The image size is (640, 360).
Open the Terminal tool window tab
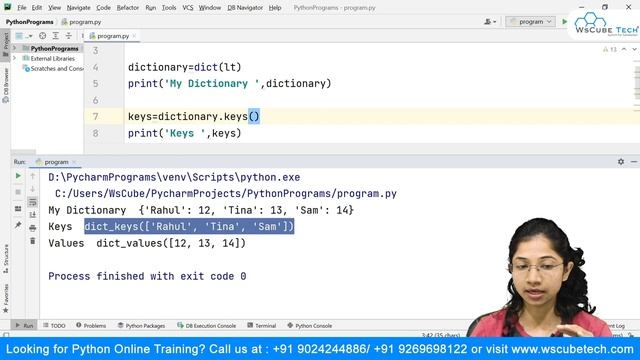point(262,326)
